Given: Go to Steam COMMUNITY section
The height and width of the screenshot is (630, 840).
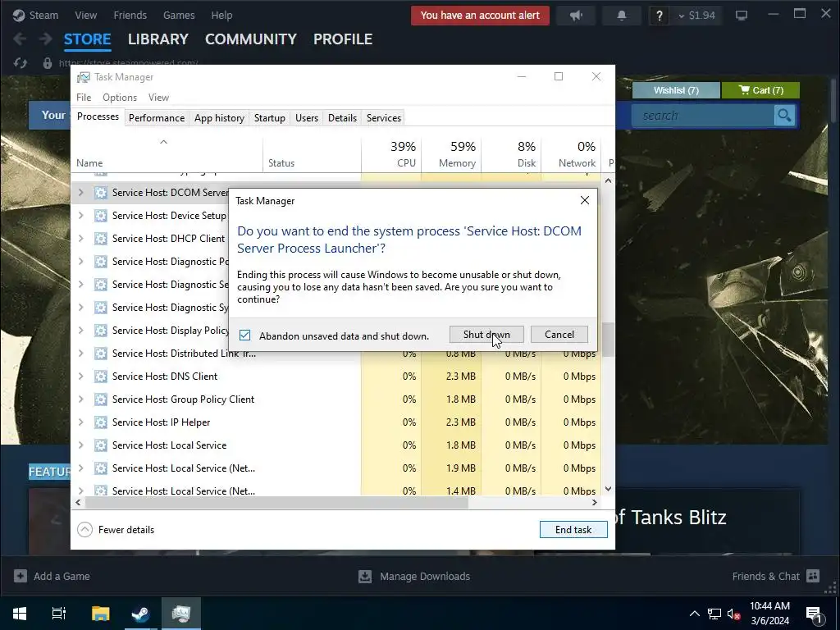Looking at the screenshot, I should click(x=251, y=39).
